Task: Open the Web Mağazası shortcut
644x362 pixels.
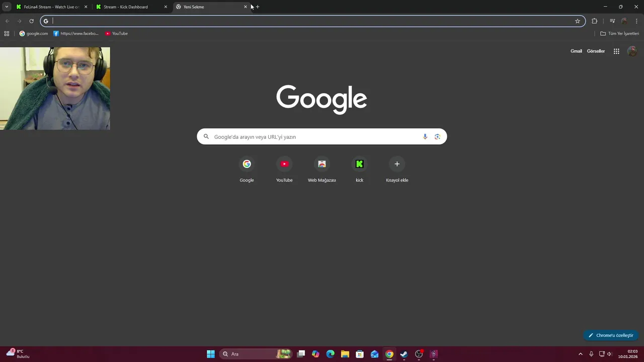Action: [322, 170]
